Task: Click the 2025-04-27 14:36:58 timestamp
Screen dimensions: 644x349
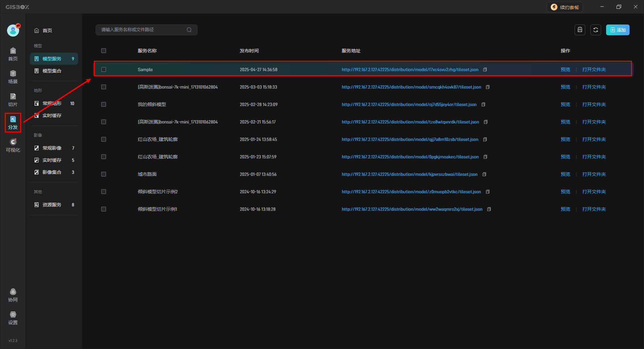Action: [x=259, y=69]
